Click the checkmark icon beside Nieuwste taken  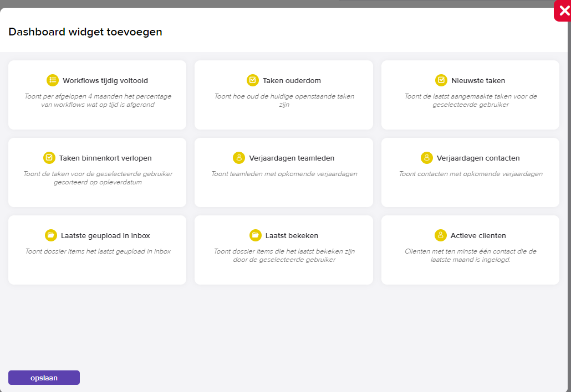click(441, 80)
